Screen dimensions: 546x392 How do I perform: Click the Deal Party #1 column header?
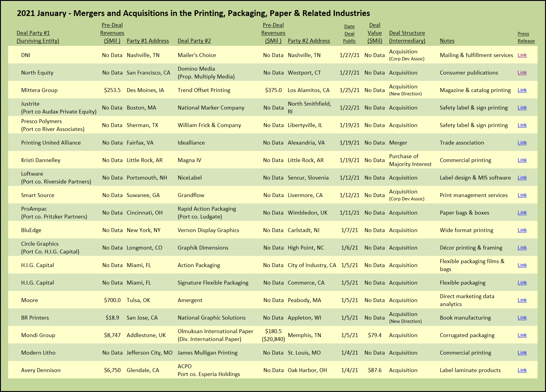point(38,37)
